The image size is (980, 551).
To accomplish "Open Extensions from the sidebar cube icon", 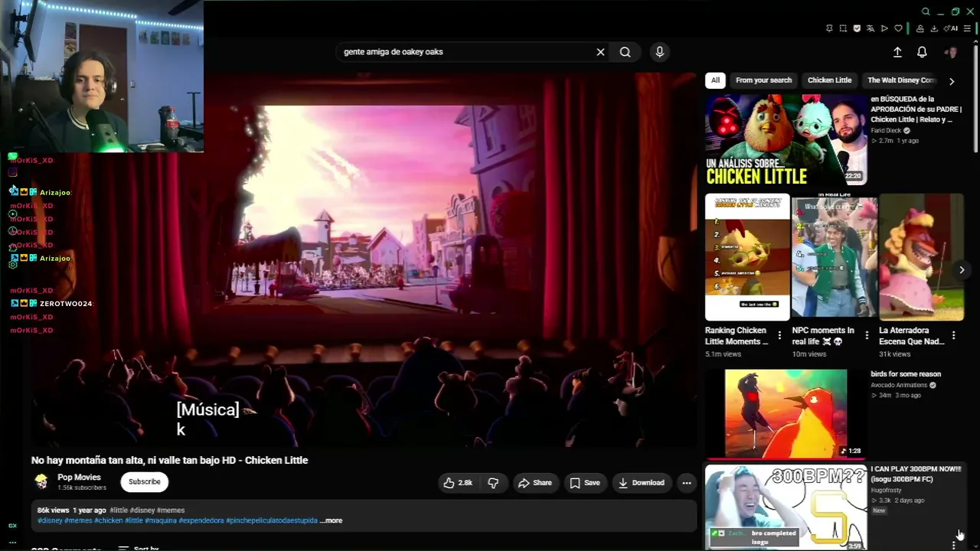I will 12,248.
